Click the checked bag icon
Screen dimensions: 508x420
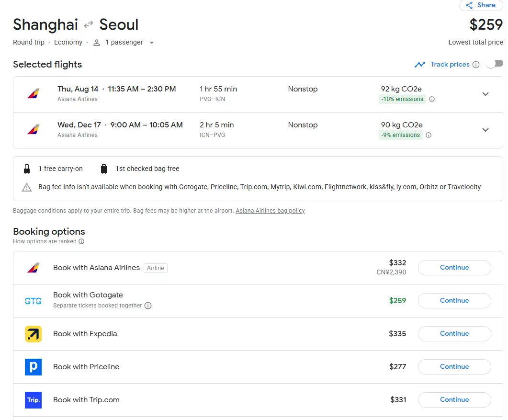coord(104,169)
